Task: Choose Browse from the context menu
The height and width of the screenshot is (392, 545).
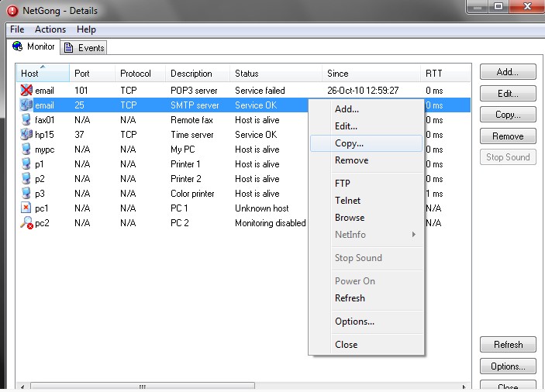Action: tap(350, 218)
